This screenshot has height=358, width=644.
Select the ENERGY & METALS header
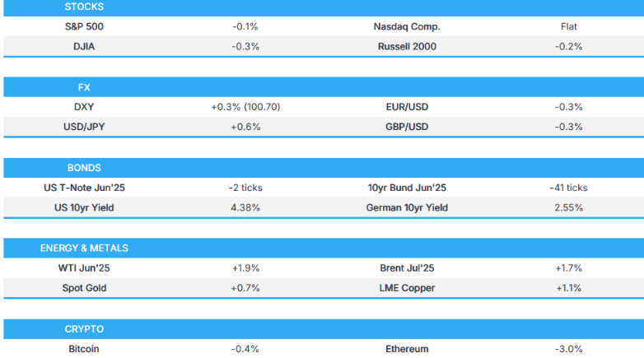[x=84, y=248]
